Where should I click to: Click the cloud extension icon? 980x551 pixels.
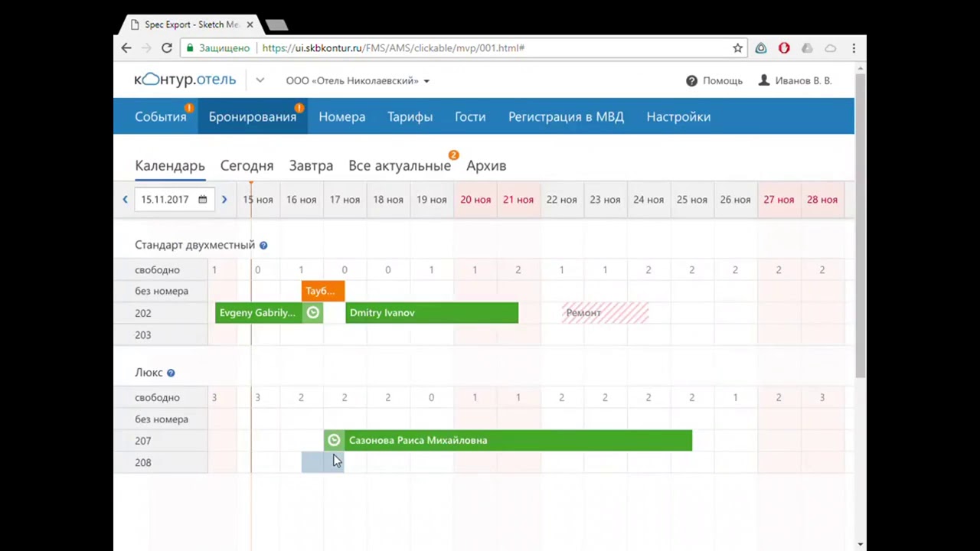830,47
